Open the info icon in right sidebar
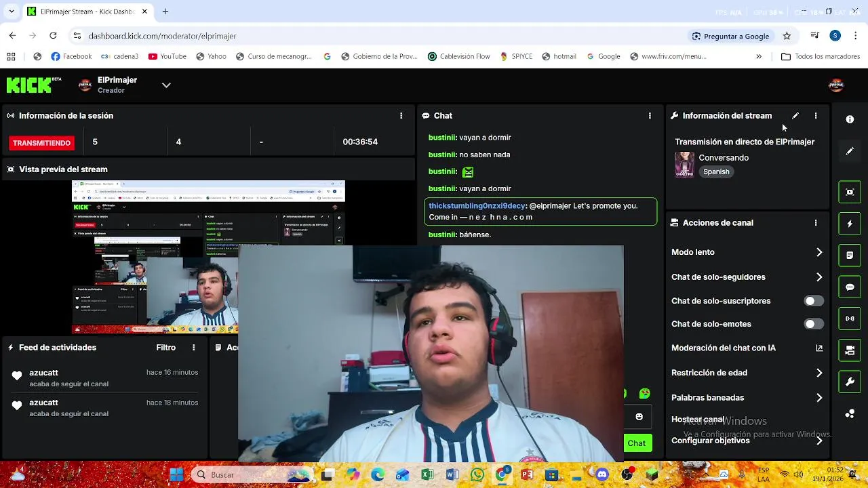The height and width of the screenshot is (488, 868). point(850,119)
